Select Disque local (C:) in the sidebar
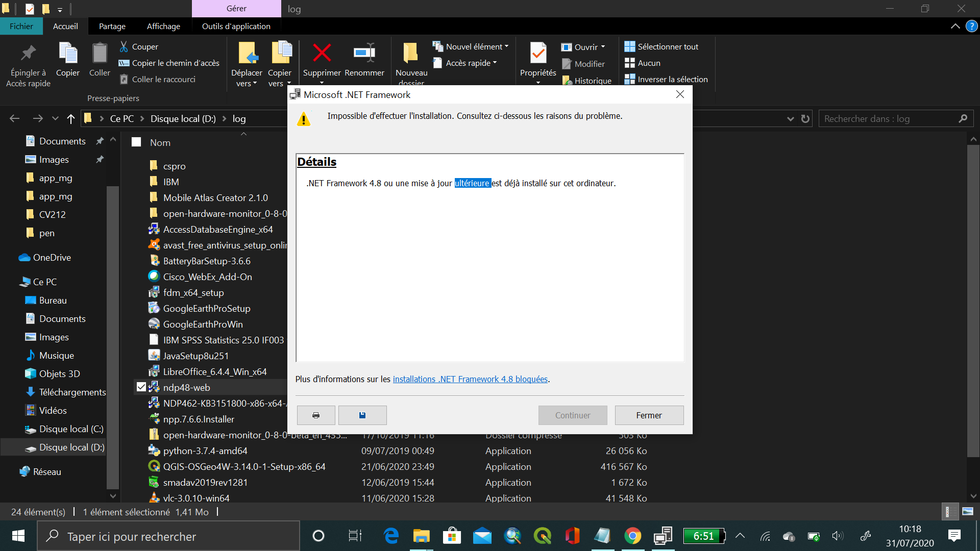980x551 pixels. pos(64,429)
